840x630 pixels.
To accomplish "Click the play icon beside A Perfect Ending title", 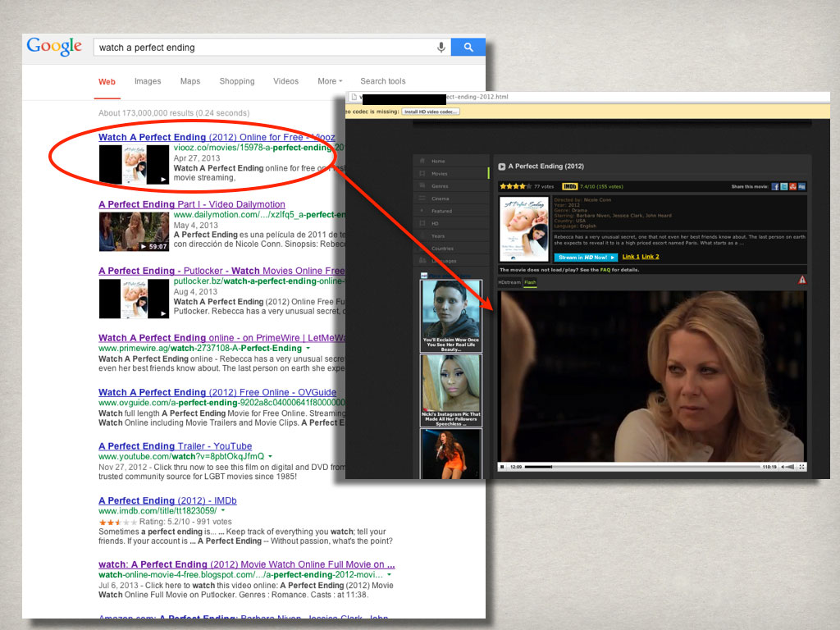I will (502, 167).
